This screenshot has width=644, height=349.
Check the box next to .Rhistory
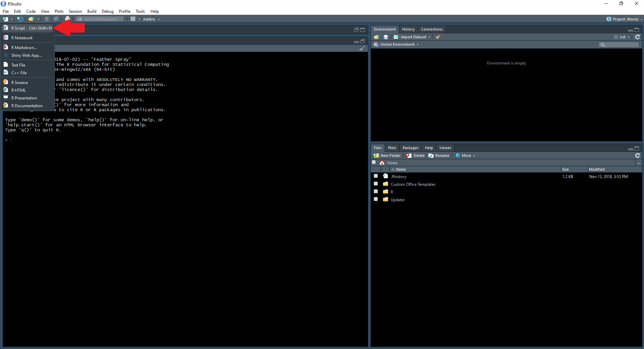tap(376, 176)
